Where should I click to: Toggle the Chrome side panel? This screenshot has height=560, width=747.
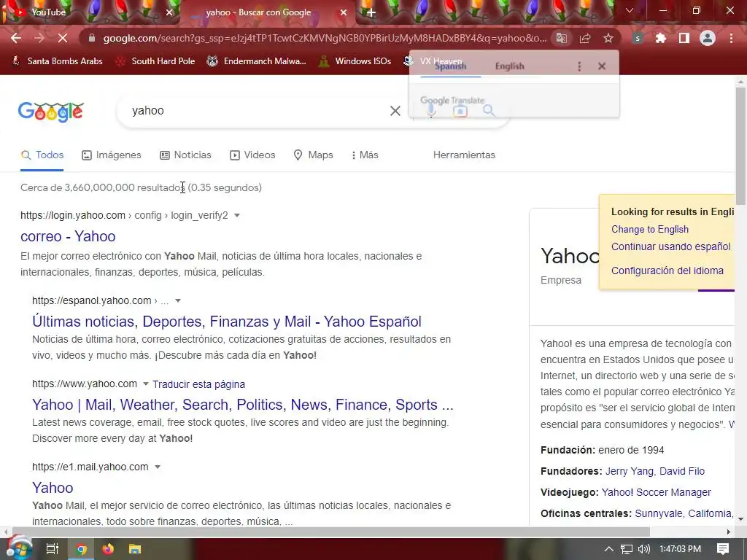pyautogui.click(x=684, y=38)
